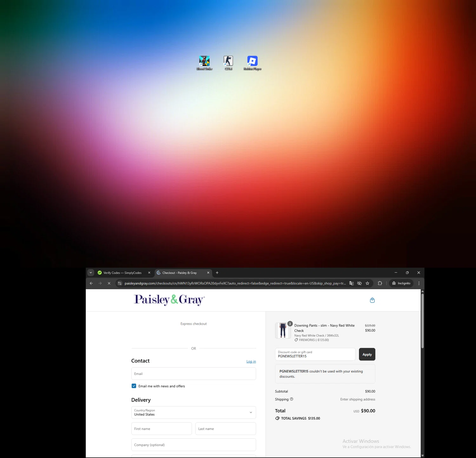Close the Verify Codes — SimplyCodes tab
The width and height of the screenshot is (476, 458).
click(x=149, y=273)
